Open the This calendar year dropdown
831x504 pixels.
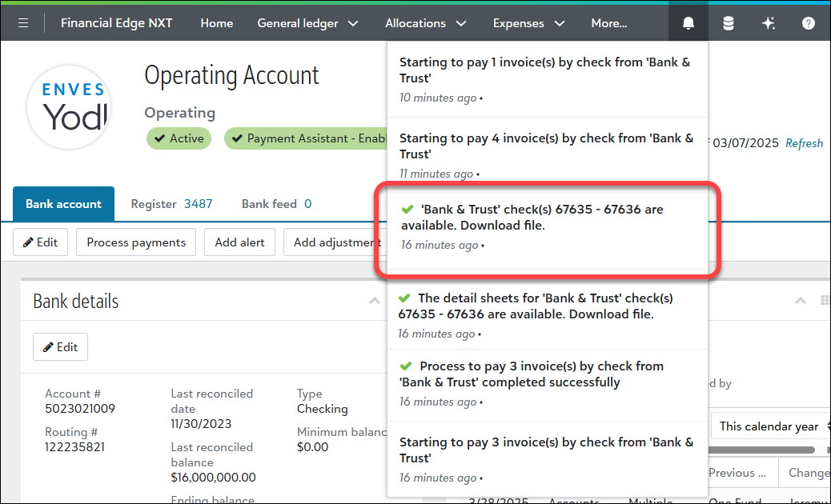click(x=769, y=426)
